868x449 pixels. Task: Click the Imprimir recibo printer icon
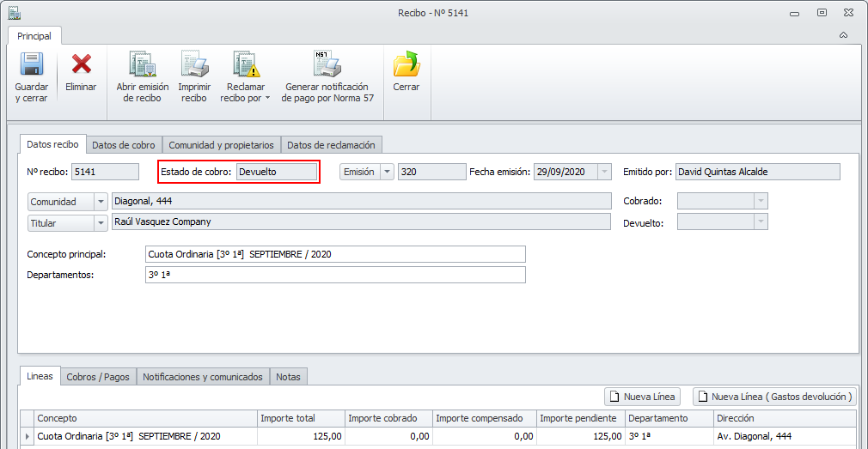(x=195, y=64)
